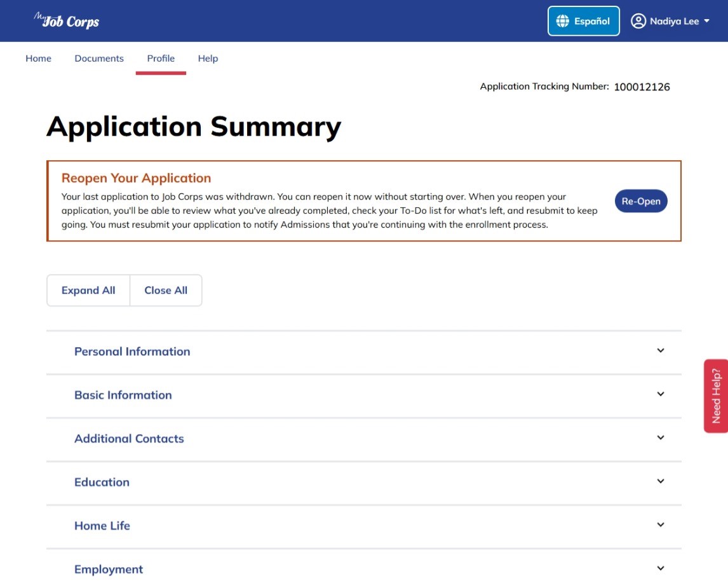Viewport: 728px width, 583px height.
Task: Open the Need Help? side tab
Action: click(x=716, y=396)
